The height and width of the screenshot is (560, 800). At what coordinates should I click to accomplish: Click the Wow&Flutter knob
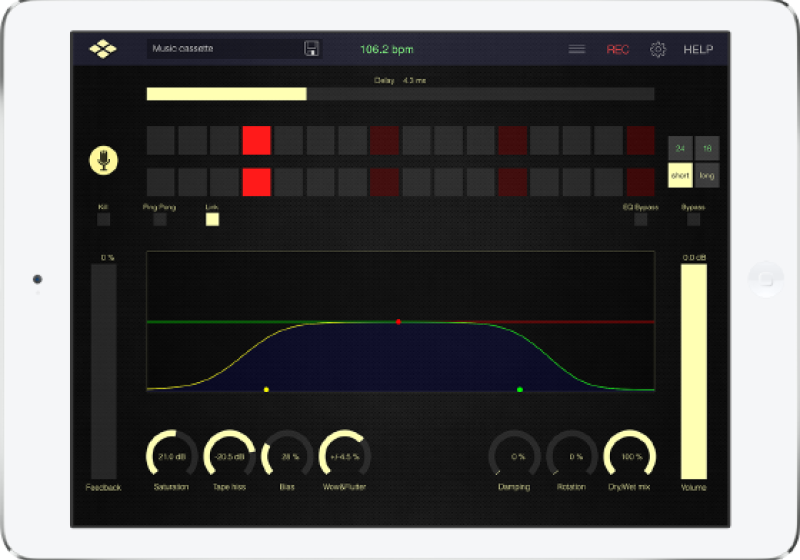tap(345, 456)
